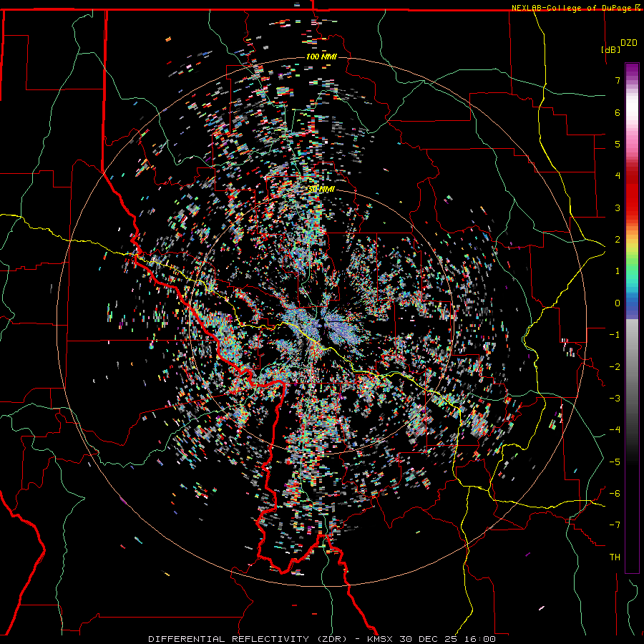Click the 'TH' threshold label on the legend
This screenshot has height=644, width=644.
click(615, 557)
